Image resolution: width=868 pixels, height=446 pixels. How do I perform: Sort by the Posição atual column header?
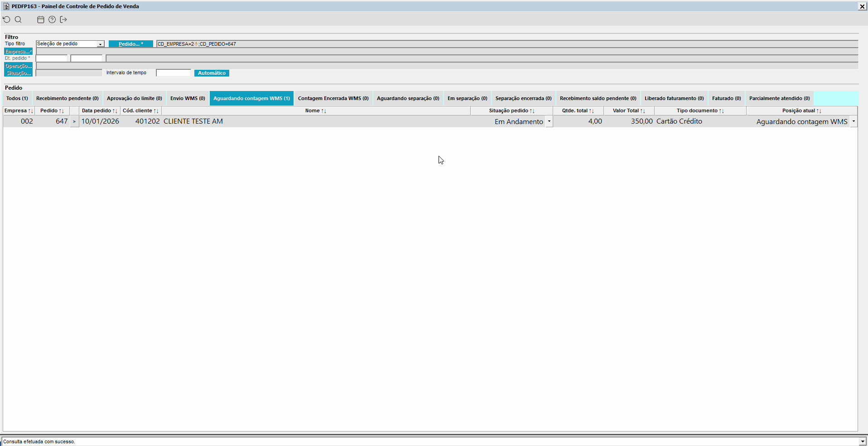point(802,111)
